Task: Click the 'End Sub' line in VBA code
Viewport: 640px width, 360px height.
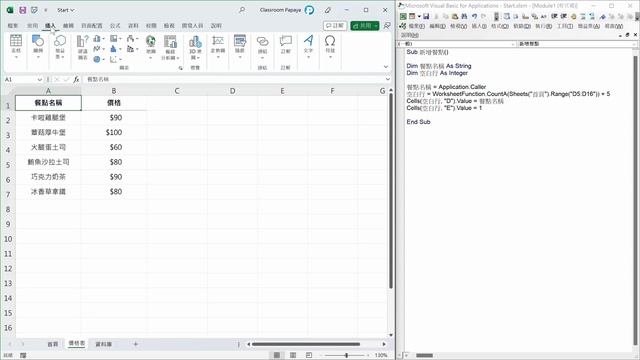Action: 418,122
